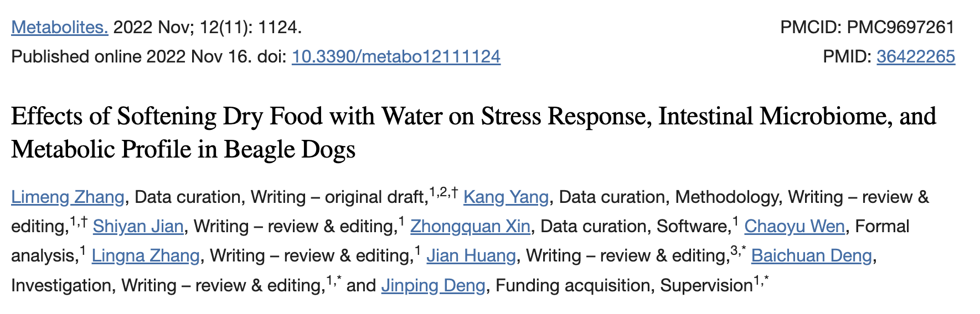Open the Metabolites journal link
980x314 pixels.
59,27
